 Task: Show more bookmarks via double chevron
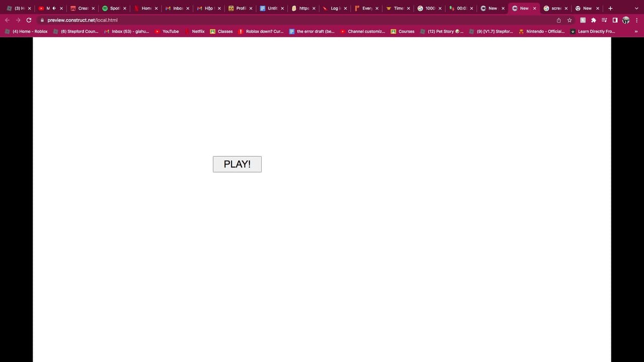pos(636,31)
